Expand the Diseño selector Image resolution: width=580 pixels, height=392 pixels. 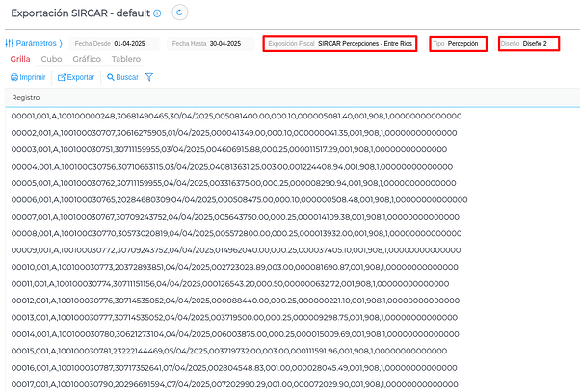528,44
